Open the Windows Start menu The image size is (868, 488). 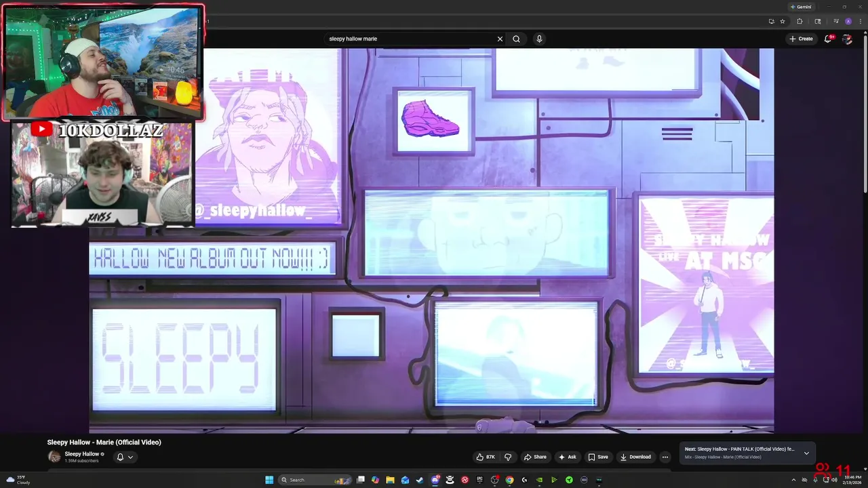point(269,480)
